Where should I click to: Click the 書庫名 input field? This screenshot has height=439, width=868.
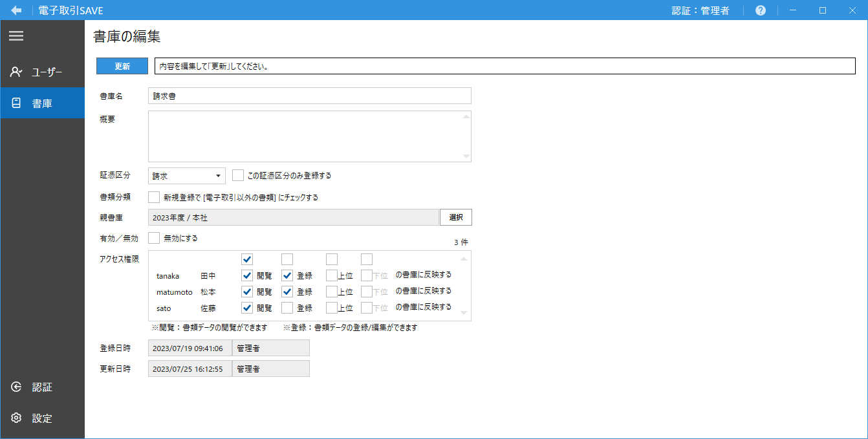tap(309, 96)
